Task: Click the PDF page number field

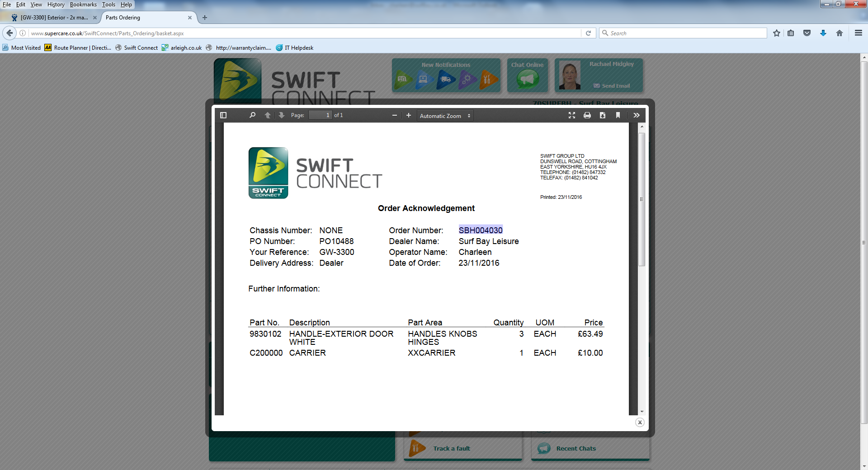Action: tap(320, 115)
